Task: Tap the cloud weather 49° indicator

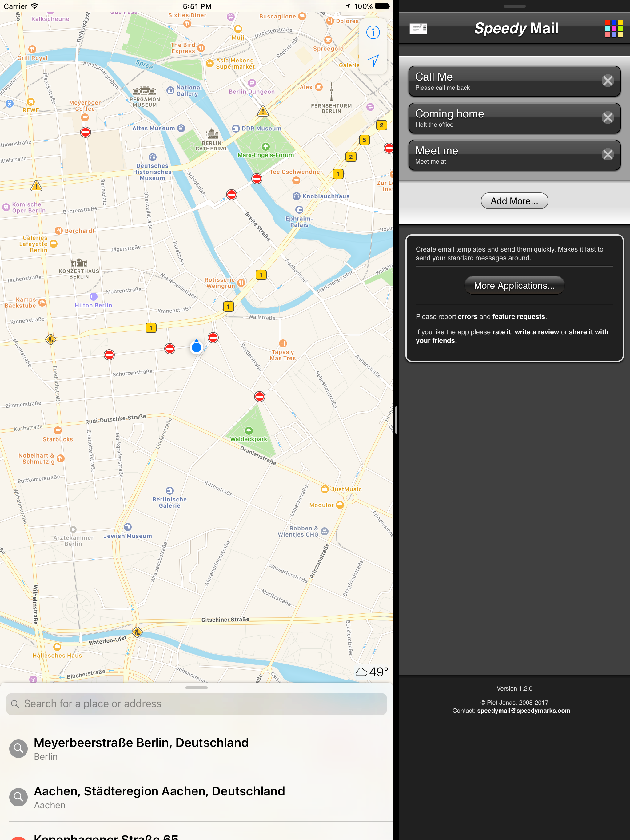Action: coord(372,672)
